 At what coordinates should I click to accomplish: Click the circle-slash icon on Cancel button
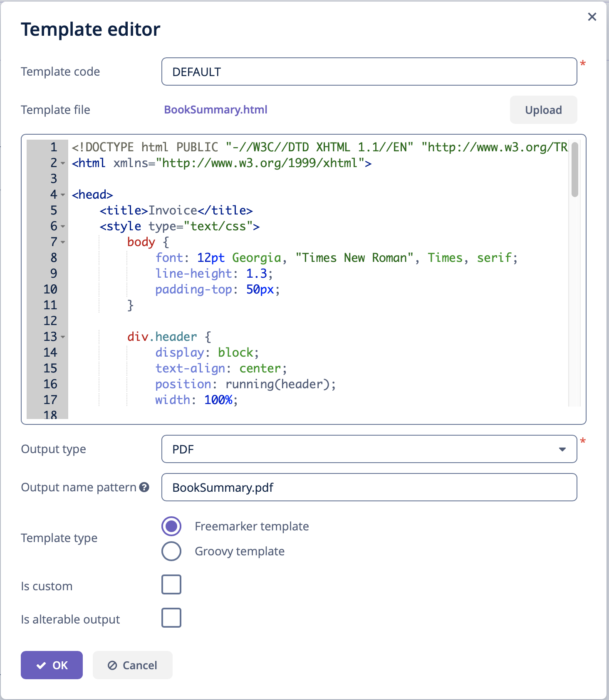112,665
